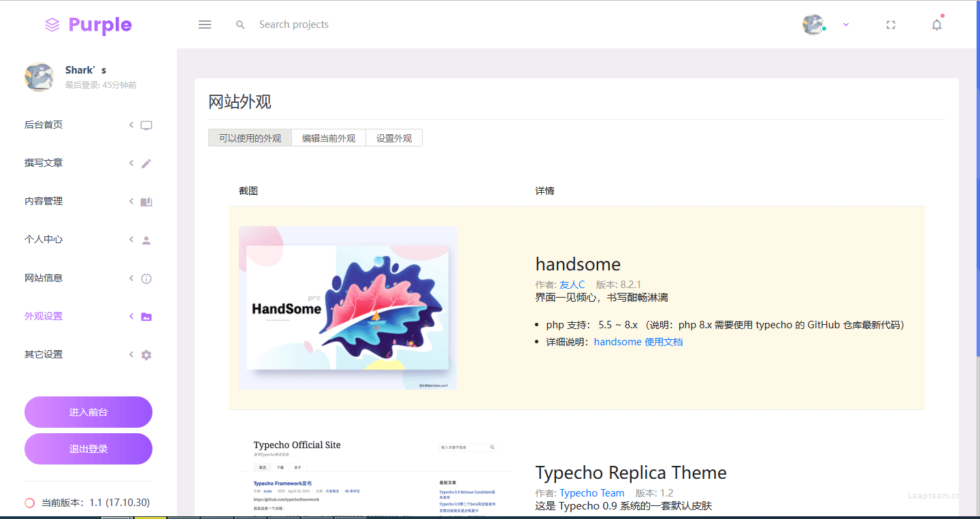Click the 界面一见倾心，书写酣畅淋漓 description
980x519 pixels.
click(x=602, y=298)
